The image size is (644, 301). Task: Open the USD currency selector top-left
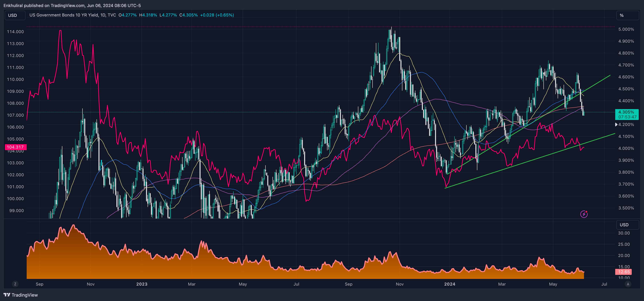pyautogui.click(x=15, y=15)
